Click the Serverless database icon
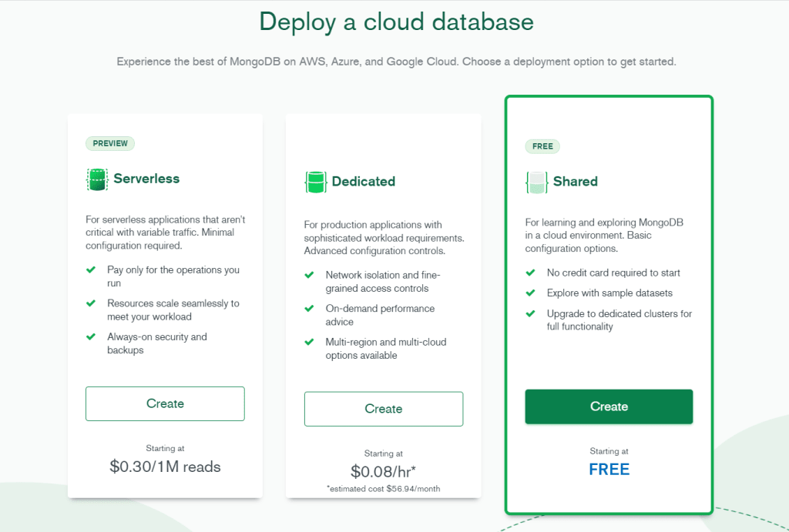The image size is (789, 532). (97, 179)
